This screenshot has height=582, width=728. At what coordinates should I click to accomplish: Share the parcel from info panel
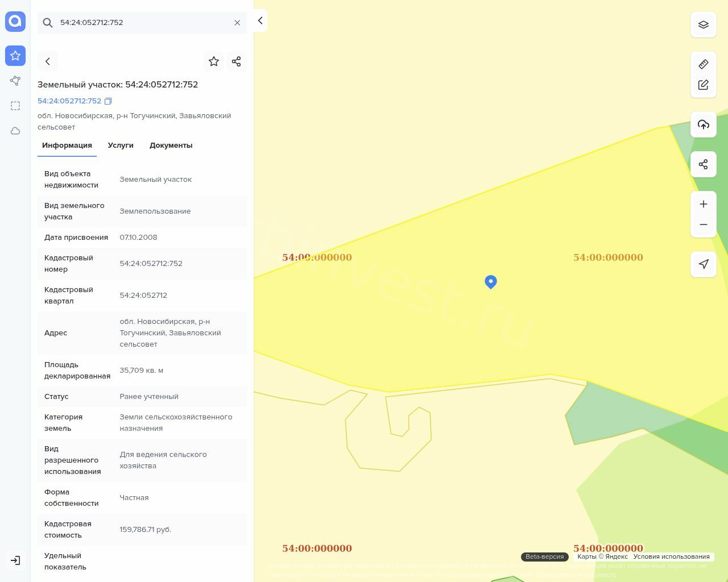[237, 61]
